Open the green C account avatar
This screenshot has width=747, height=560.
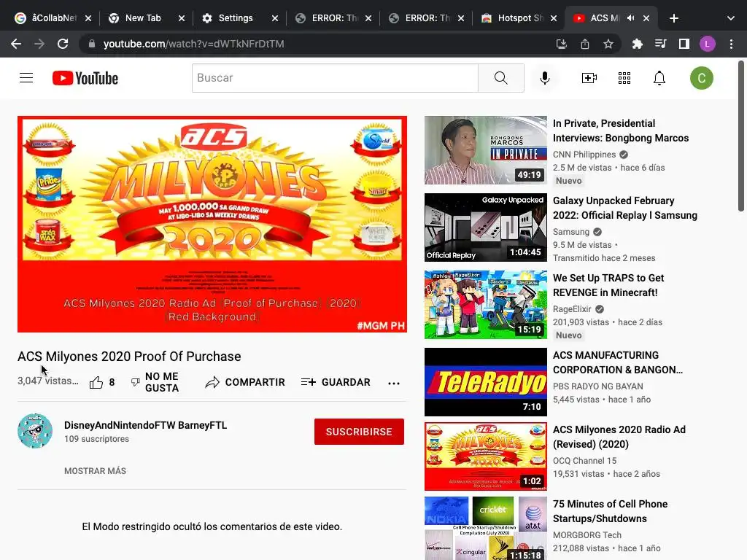pyautogui.click(x=701, y=78)
